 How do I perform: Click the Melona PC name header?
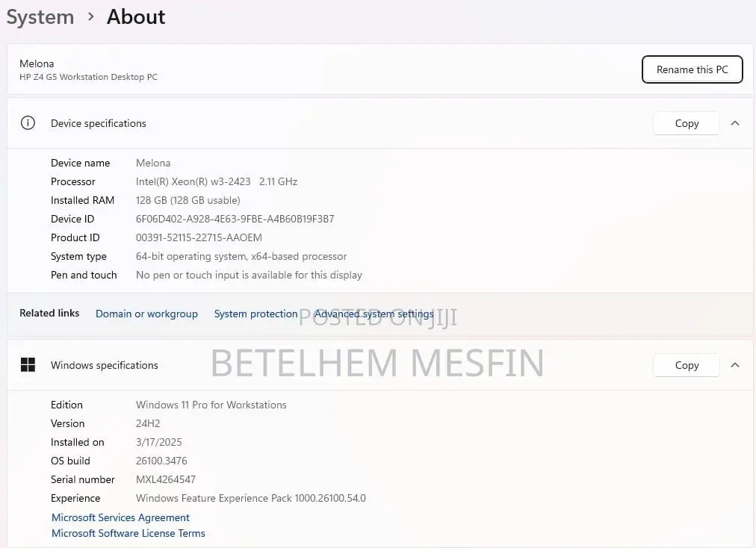tap(37, 63)
